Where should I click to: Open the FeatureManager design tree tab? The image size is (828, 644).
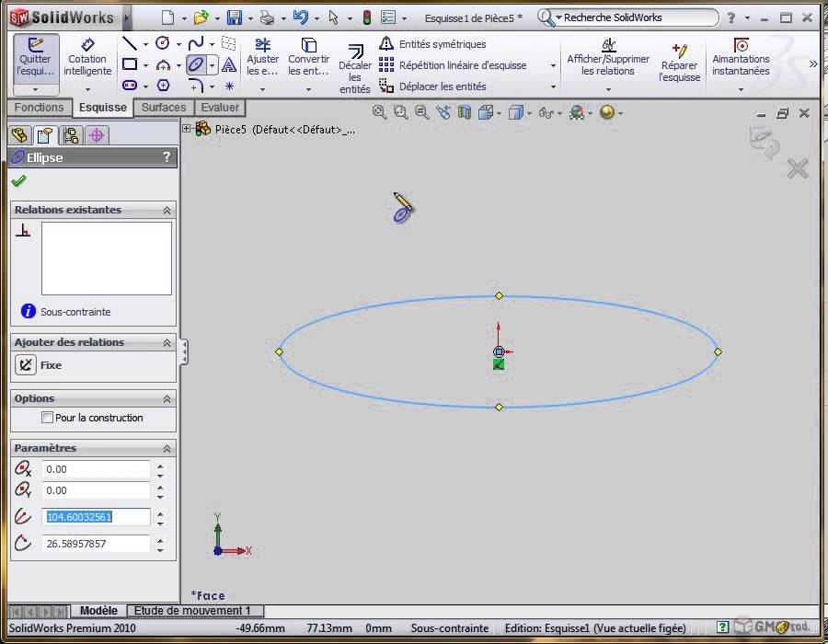tap(19, 135)
